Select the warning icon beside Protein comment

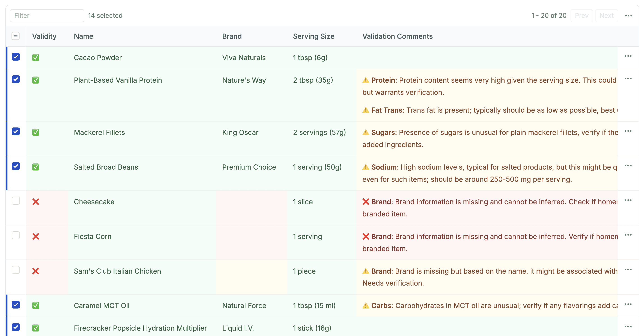365,80
